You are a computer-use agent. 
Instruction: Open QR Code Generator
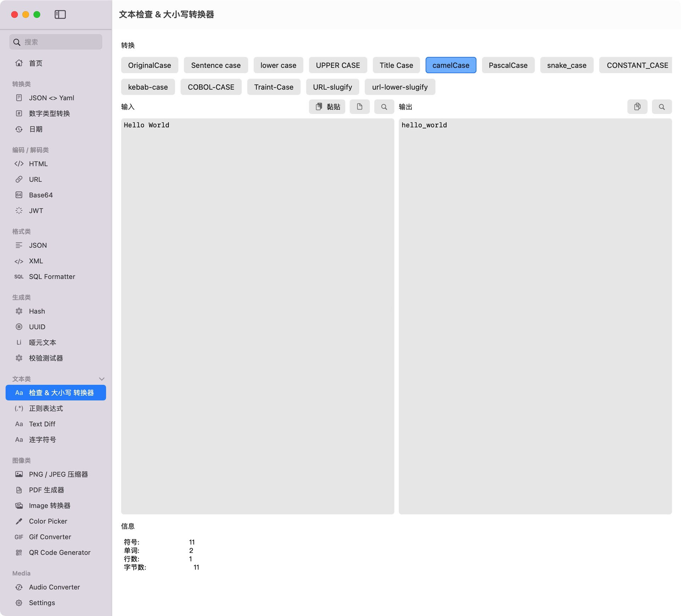click(56, 552)
